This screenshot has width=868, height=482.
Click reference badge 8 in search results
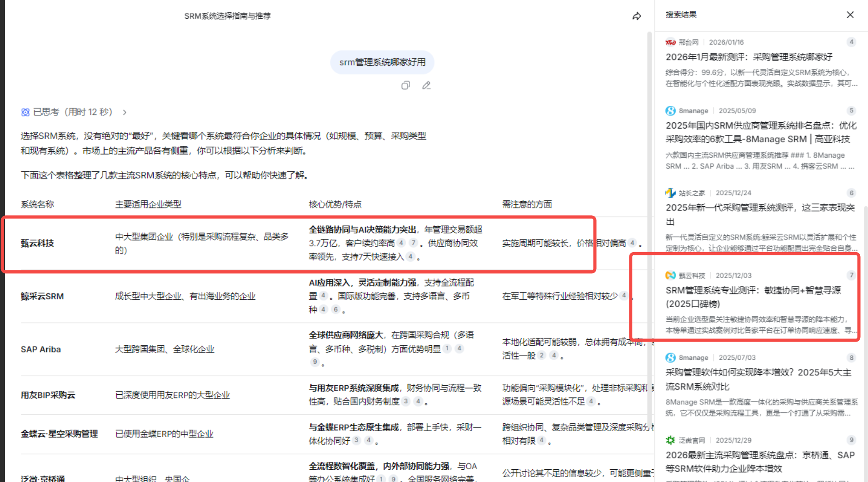pos(851,358)
